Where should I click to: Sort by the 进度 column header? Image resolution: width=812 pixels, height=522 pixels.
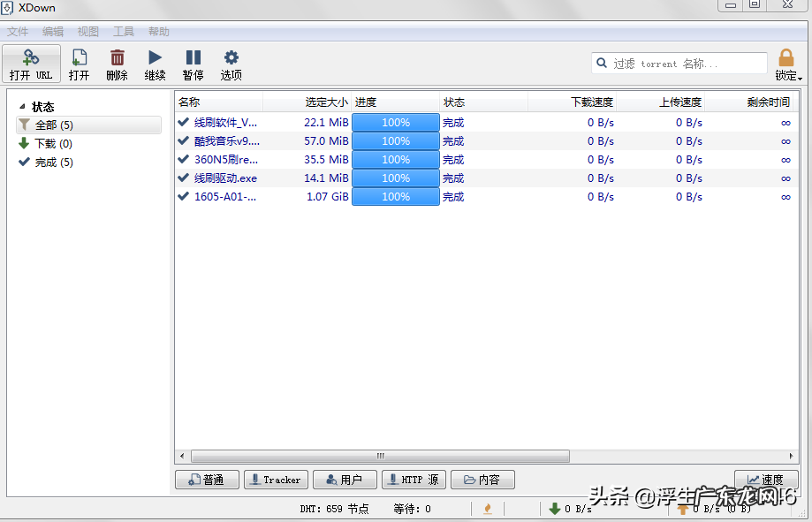(396, 102)
